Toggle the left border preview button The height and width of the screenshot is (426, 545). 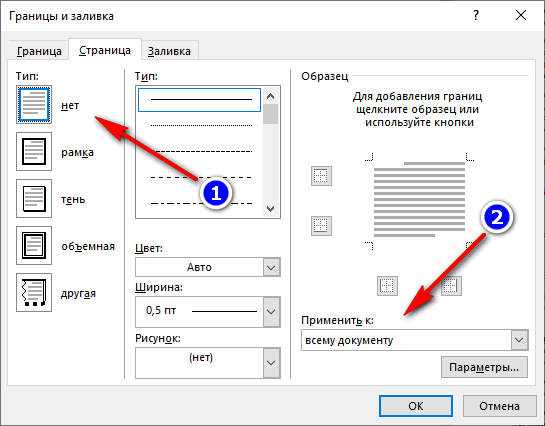[x=387, y=286]
